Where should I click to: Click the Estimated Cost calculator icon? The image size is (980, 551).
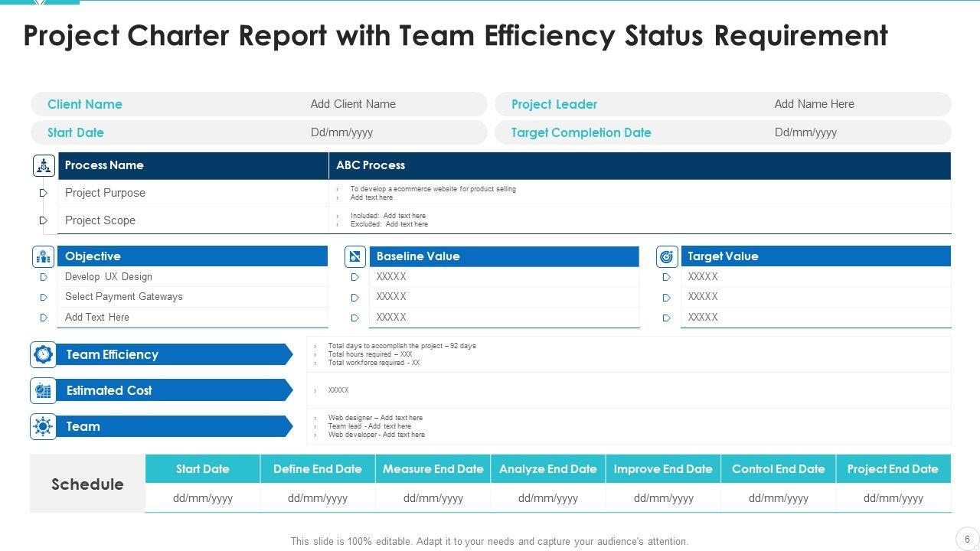44,390
